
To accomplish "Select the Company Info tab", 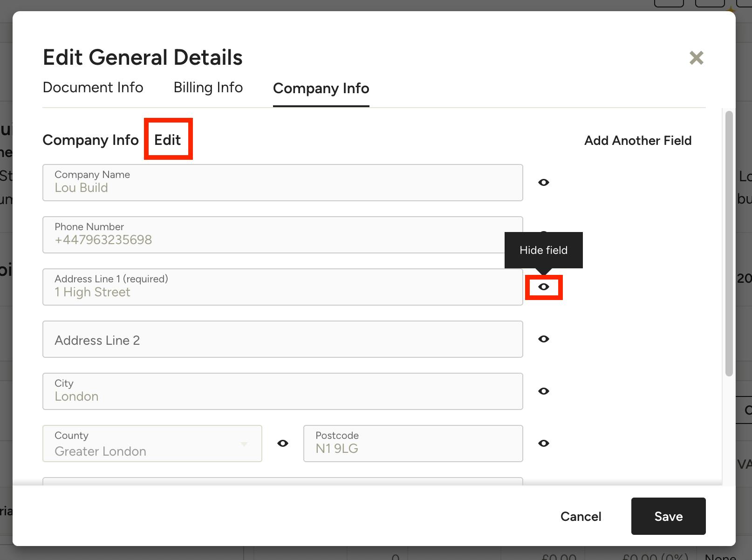I will (321, 89).
